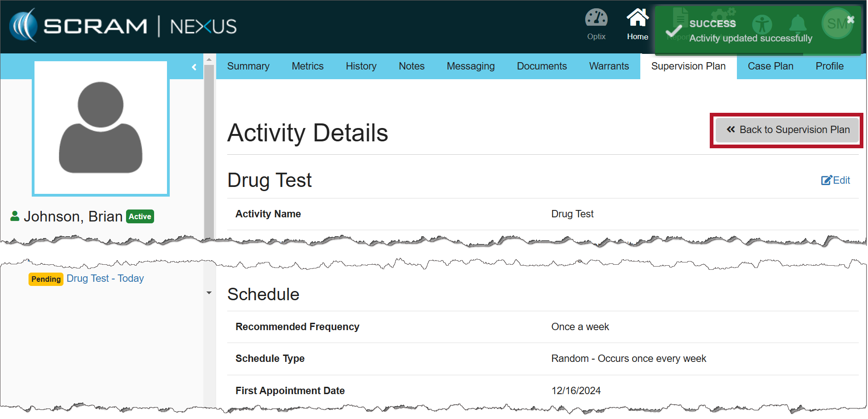The height and width of the screenshot is (419, 868).
Task: Open the History tab
Action: (x=361, y=66)
